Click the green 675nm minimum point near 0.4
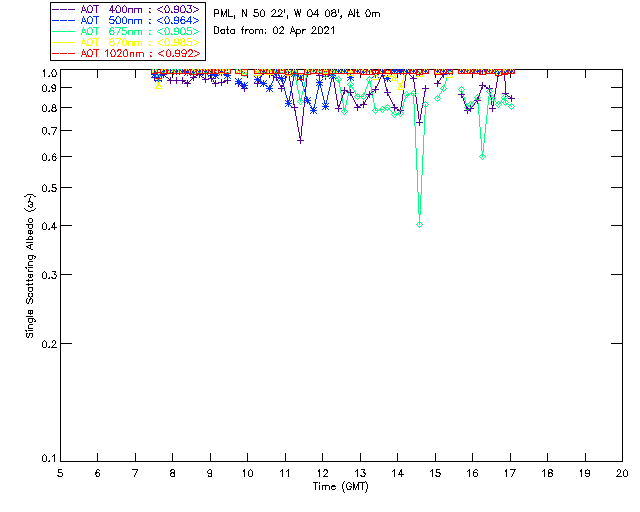Screen dimensions: 640x512 (419, 225)
